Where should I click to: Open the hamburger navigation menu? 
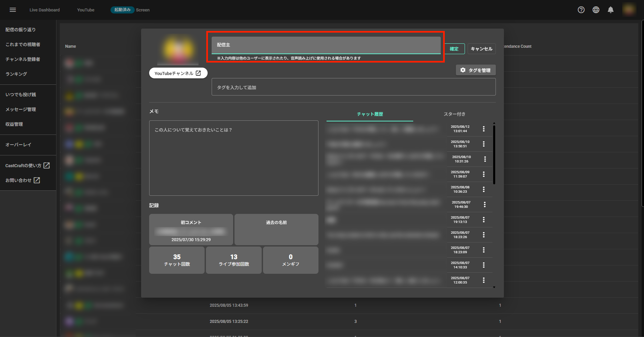pos(13,10)
